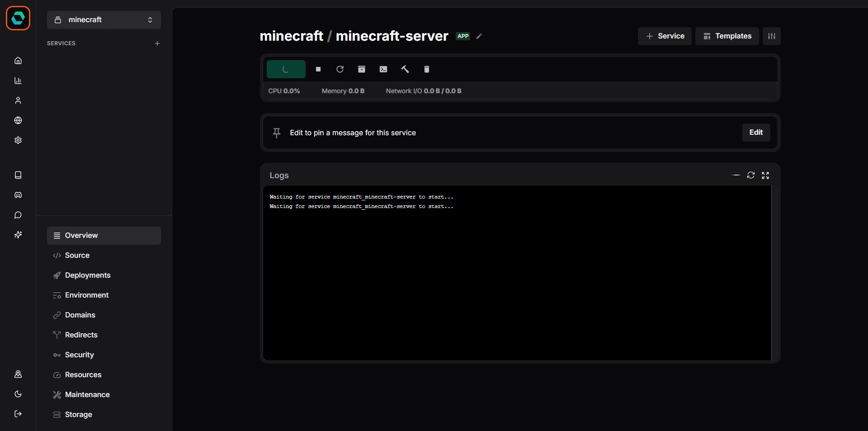Viewport: 868px width, 431px height.
Task: Click the Easypanel logo icon
Action: pyautogui.click(x=18, y=18)
